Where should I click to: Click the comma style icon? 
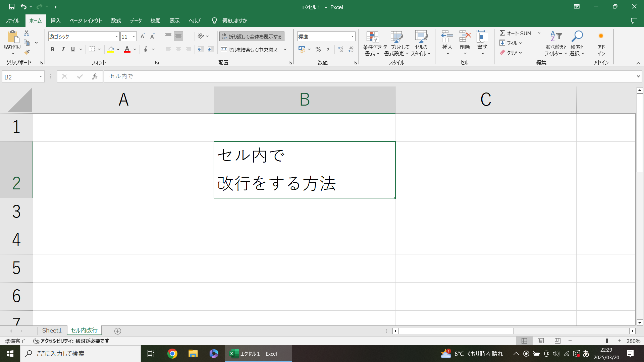(328, 49)
